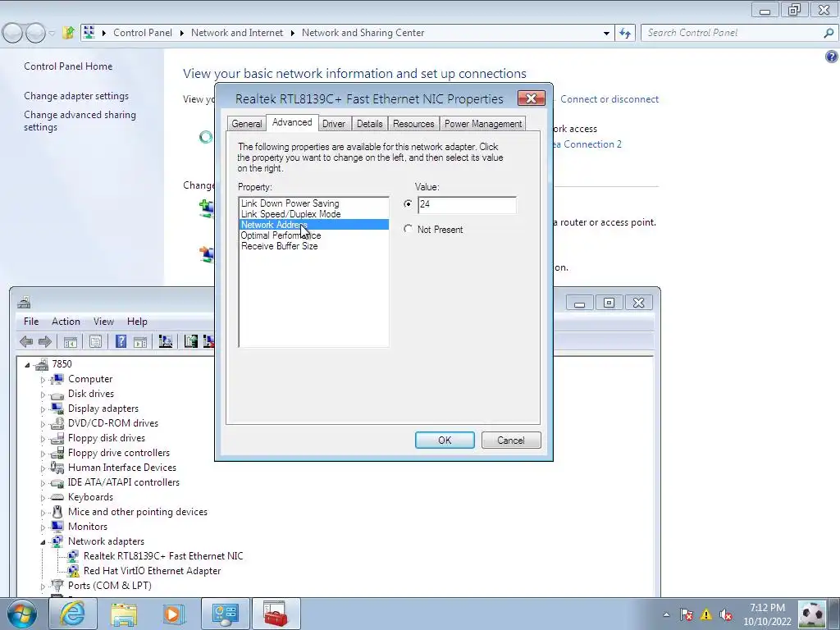Open the Help menu in Device Manager
Screen dimensions: 840x630
click(x=137, y=322)
